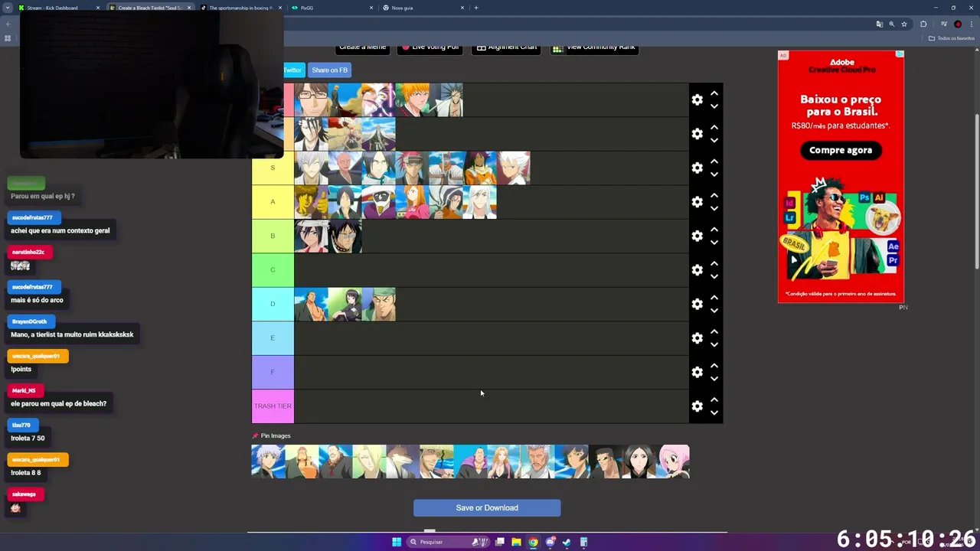Image resolution: width=980 pixels, height=551 pixels.
Task: Open Task View on the taskbar
Action: (500, 542)
